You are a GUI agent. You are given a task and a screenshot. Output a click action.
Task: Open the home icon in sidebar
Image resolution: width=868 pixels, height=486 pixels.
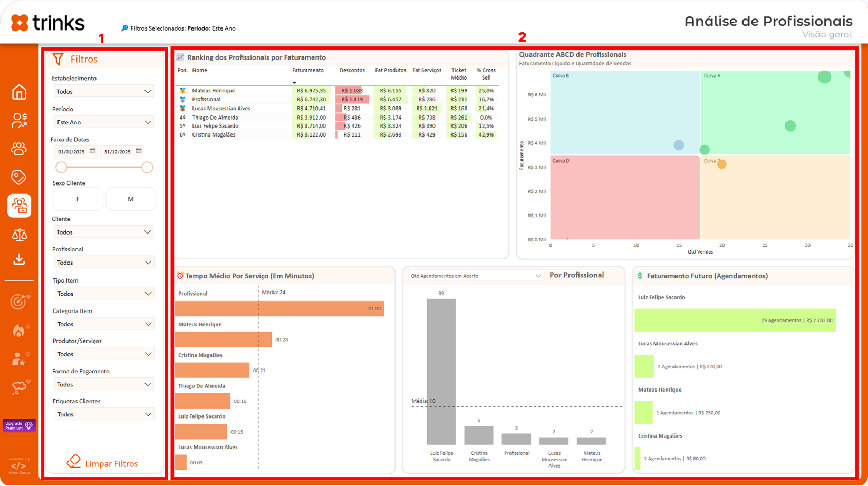coord(19,92)
